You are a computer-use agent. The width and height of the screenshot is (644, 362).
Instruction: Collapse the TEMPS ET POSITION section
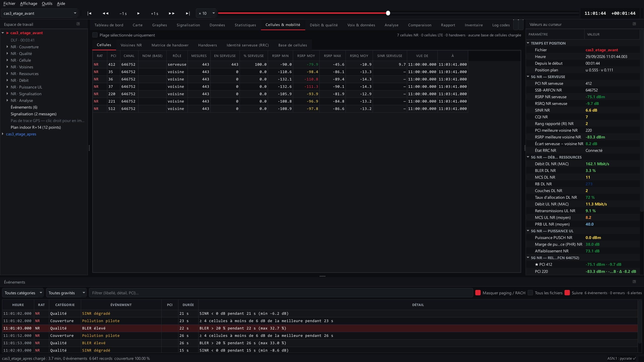528,43
